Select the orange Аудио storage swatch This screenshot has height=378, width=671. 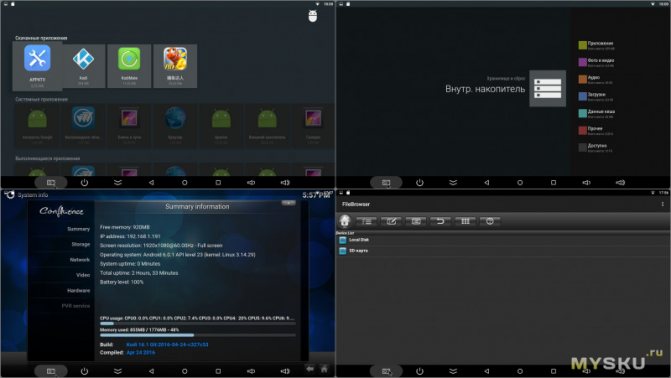(582, 79)
